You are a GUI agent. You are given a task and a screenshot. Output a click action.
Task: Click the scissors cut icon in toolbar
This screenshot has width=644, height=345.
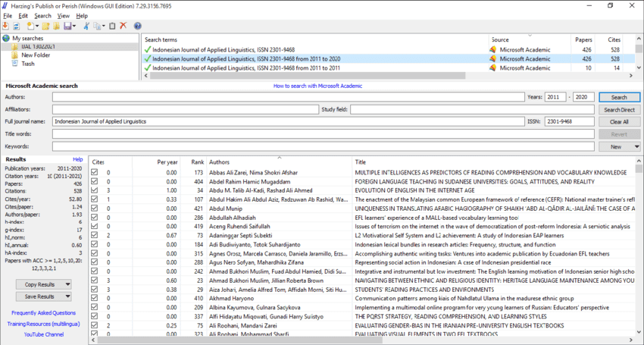coord(86,26)
